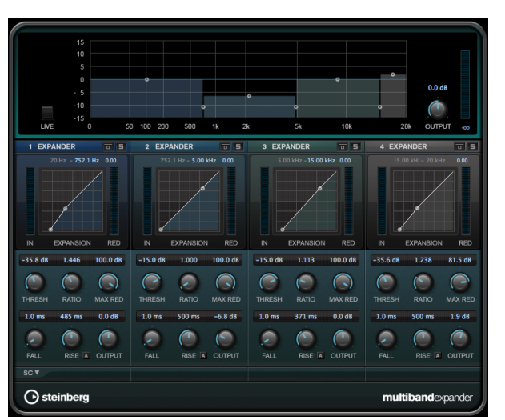The image size is (505, 420).
Task: Select the band 2 Expander header
Action: 169,147
